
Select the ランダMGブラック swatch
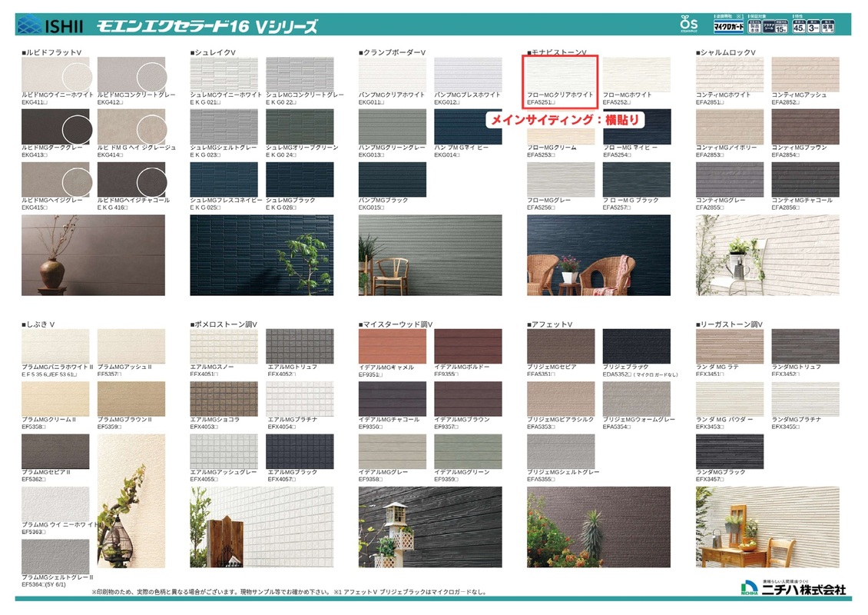point(730,451)
